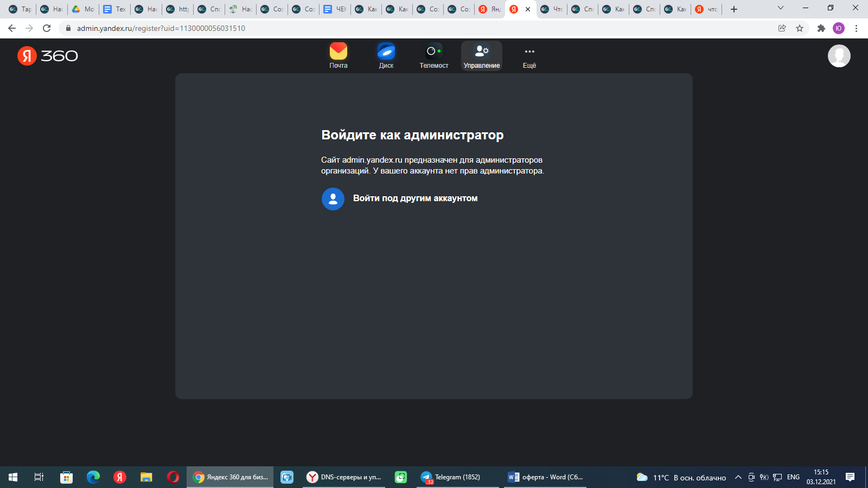Open a new browser tab

click(x=734, y=9)
